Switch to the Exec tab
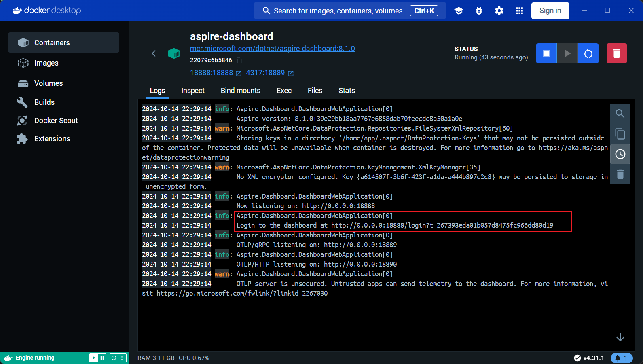The image size is (643, 364). tap(284, 91)
